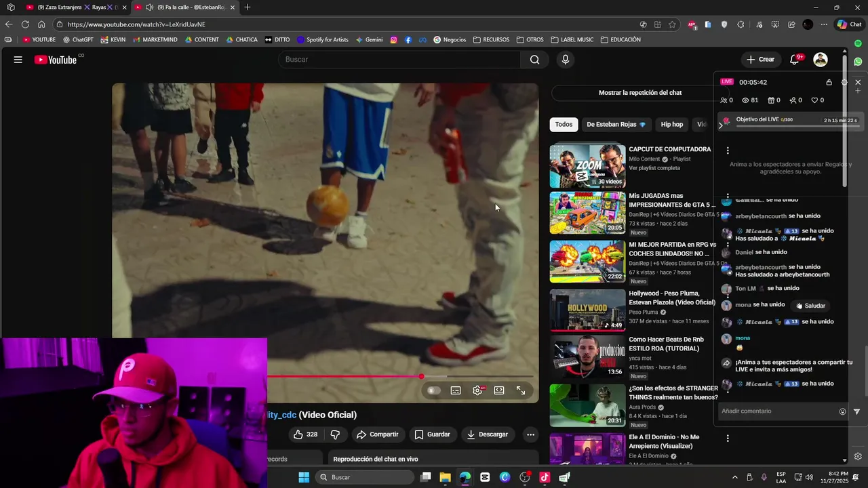Click the AdBlock Plus extension icon
The height and width of the screenshot is (488, 868).
692,24
